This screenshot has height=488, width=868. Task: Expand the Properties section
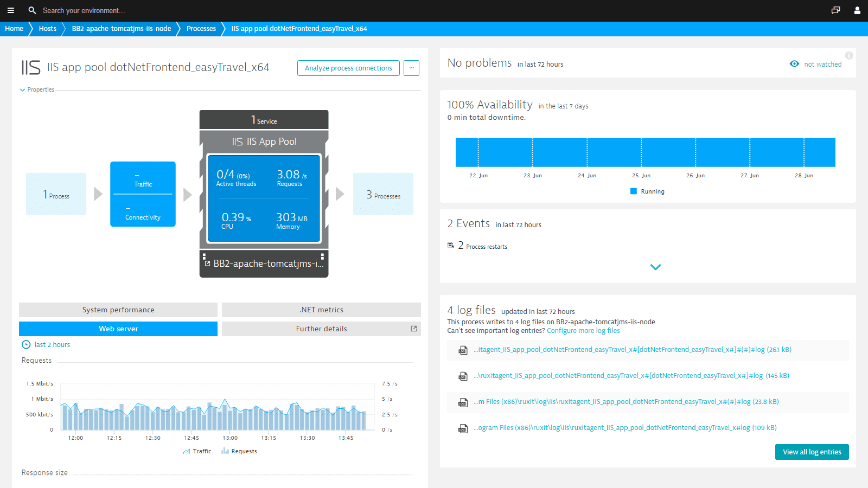tap(37, 89)
